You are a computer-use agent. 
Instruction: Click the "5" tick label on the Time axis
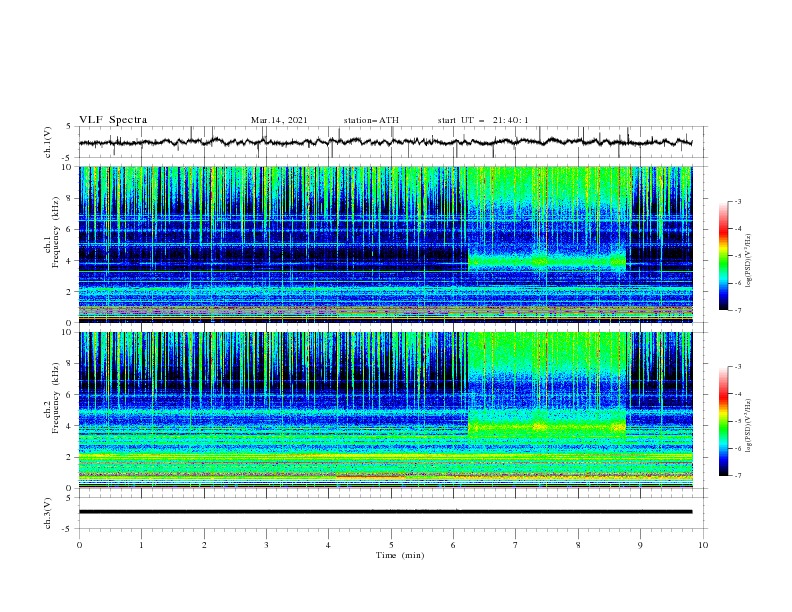pyautogui.click(x=391, y=545)
